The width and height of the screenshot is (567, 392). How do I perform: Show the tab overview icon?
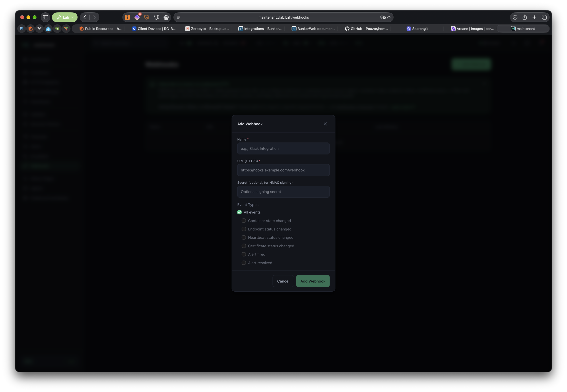coord(544,17)
